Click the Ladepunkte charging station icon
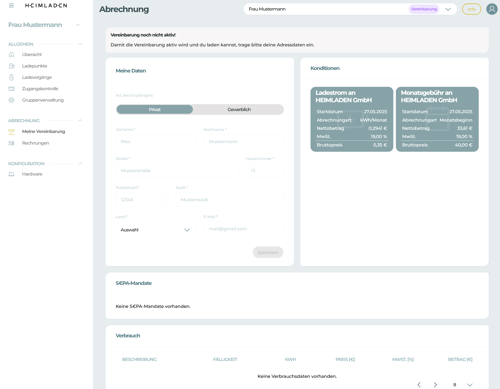500x389 pixels. pos(11,66)
